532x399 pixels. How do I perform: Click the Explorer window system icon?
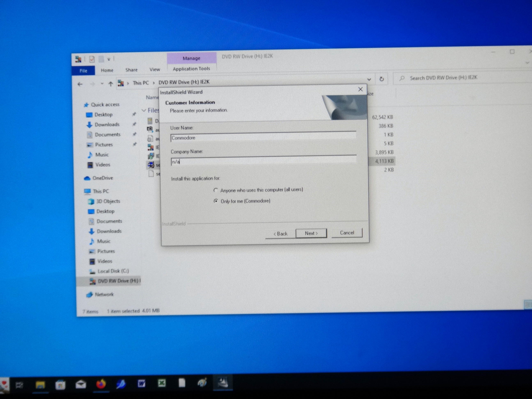pos(78,59)
